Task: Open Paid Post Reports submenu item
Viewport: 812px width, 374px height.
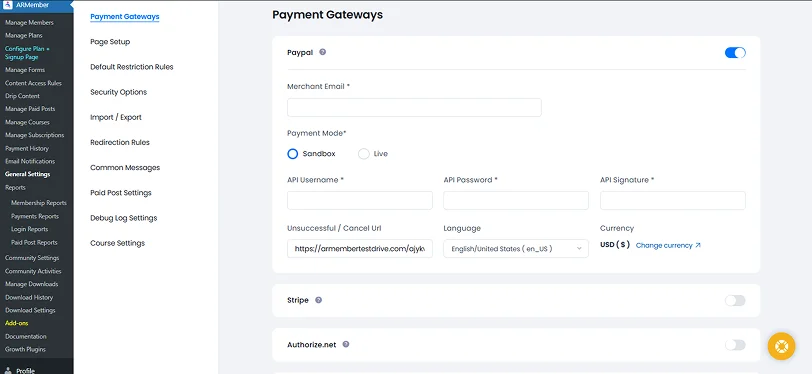Action: (x=34, y=242)
